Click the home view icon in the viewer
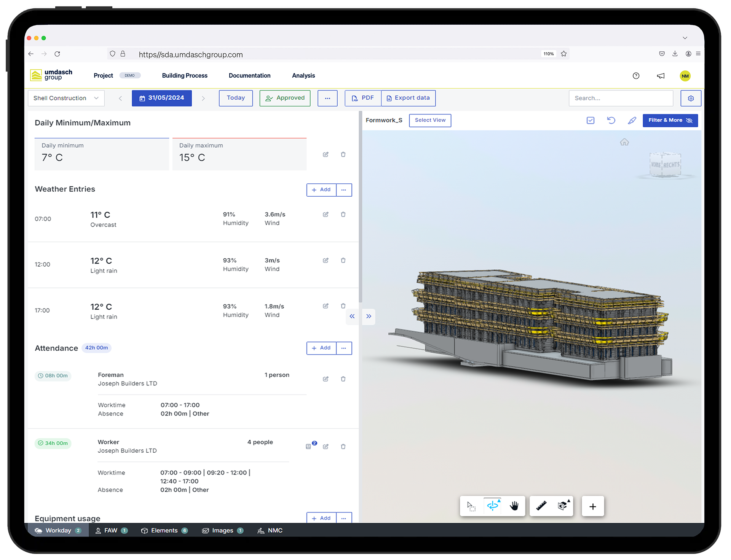The height and width of the screenshot is (560, 731). [x=624, y=142]
